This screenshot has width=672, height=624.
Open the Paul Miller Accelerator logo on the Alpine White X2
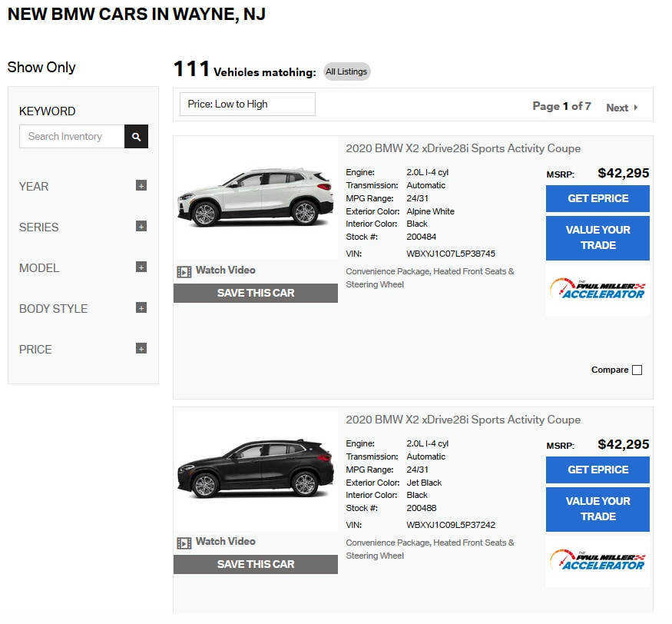598,290
